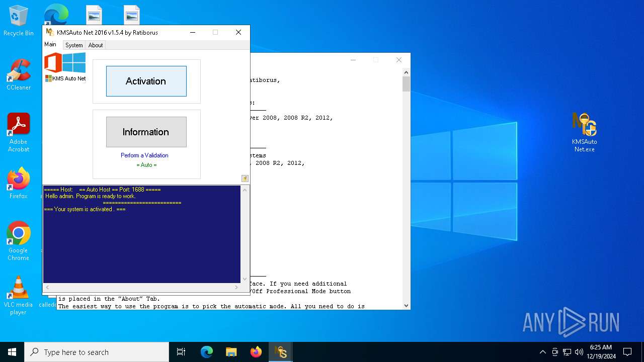Click 'Hello admin. Program is ready' log line
This screenshot has height=362, width=644.
[x=90, y=196]
